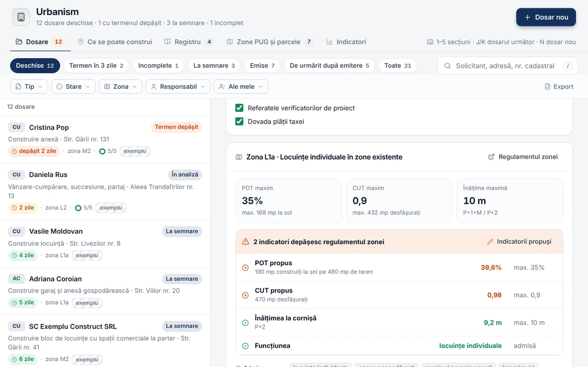The width and height of the screenshot is (588, 367).
Task: Select the Termen în 3 zile chip
Action: [x=96, y=66]
